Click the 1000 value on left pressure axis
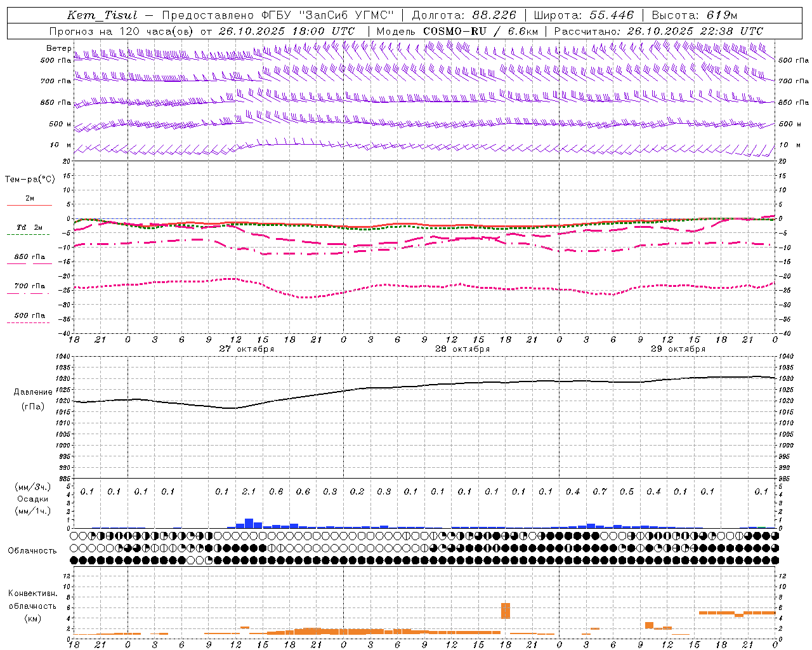The image size is (812, 650). [63, 446]
